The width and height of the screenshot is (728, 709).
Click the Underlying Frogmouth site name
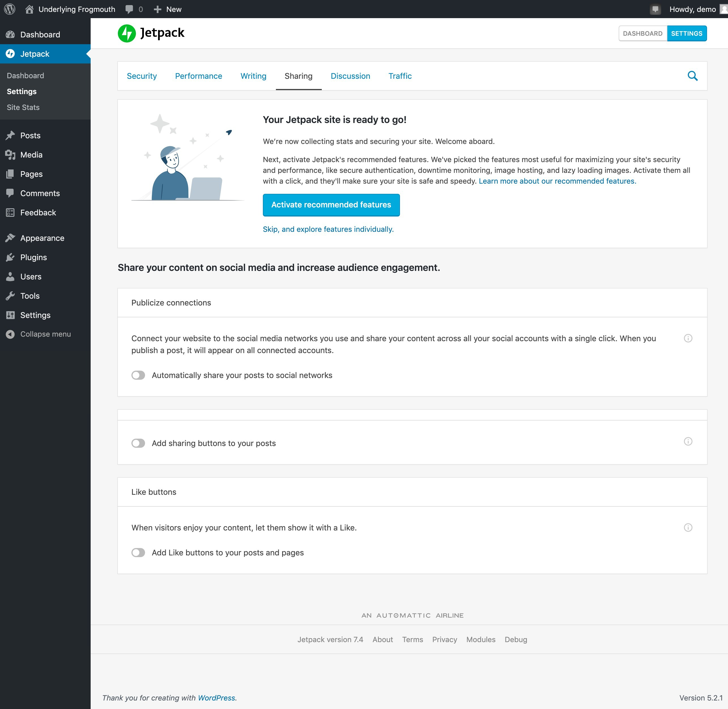(77, 9)
